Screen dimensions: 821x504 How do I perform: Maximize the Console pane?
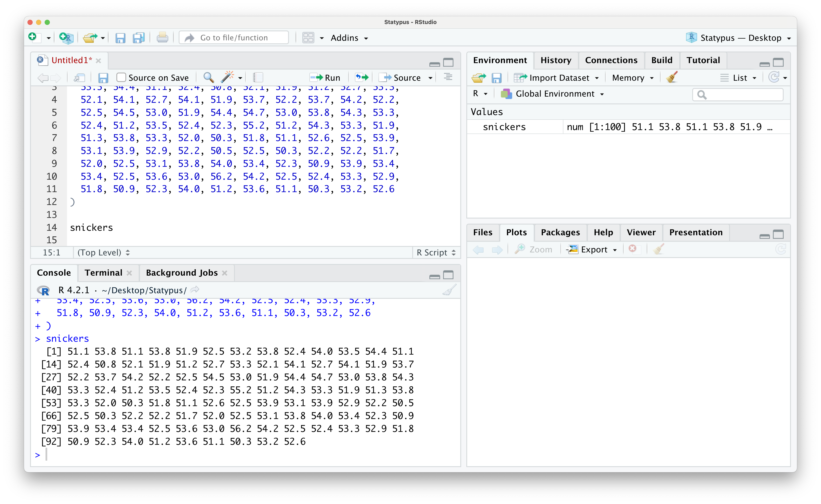click(449, 275)
